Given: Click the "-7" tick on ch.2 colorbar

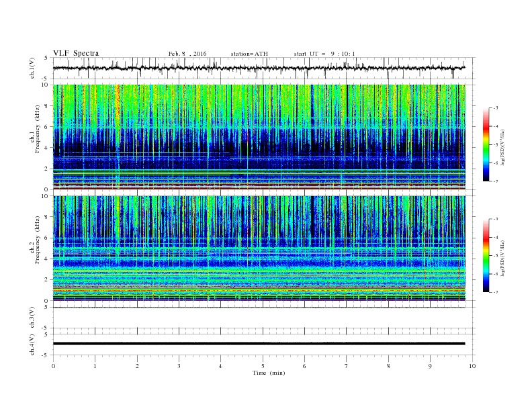Looking at the screenshot, I should pyautogui.click(x=496, y=292).
